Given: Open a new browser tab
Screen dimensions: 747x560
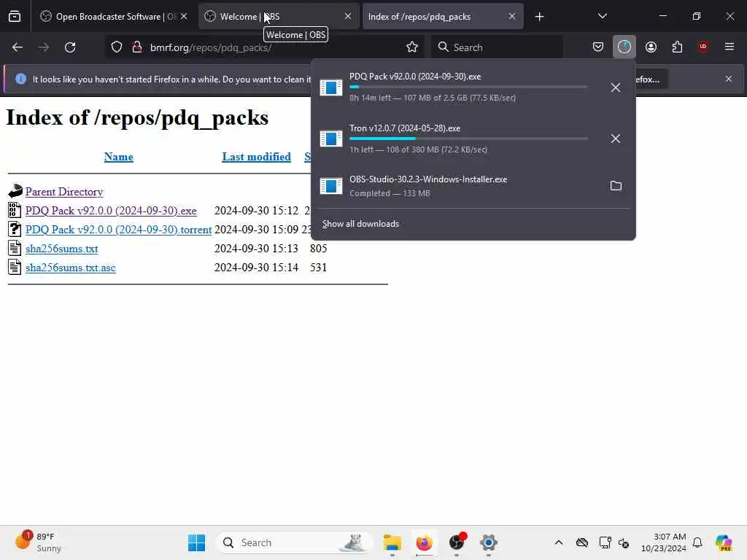Looking at the screenshot, I should [x=539, y=17].
